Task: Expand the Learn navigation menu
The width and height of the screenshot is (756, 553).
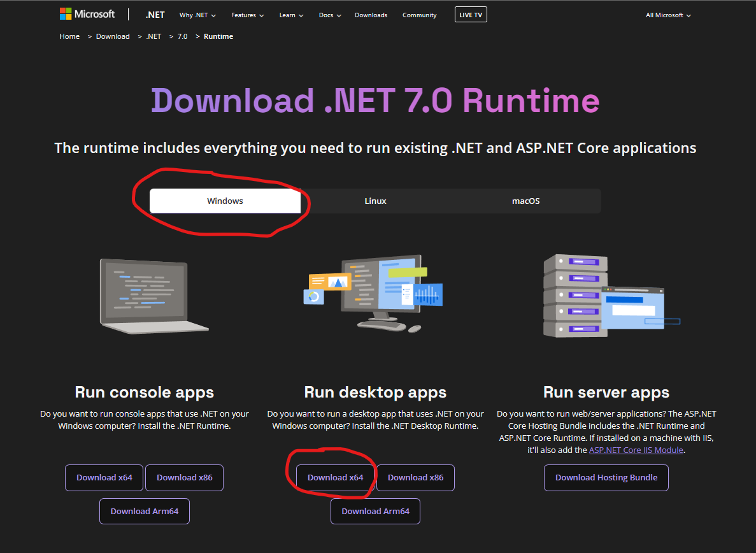Action: click(291, 15)
